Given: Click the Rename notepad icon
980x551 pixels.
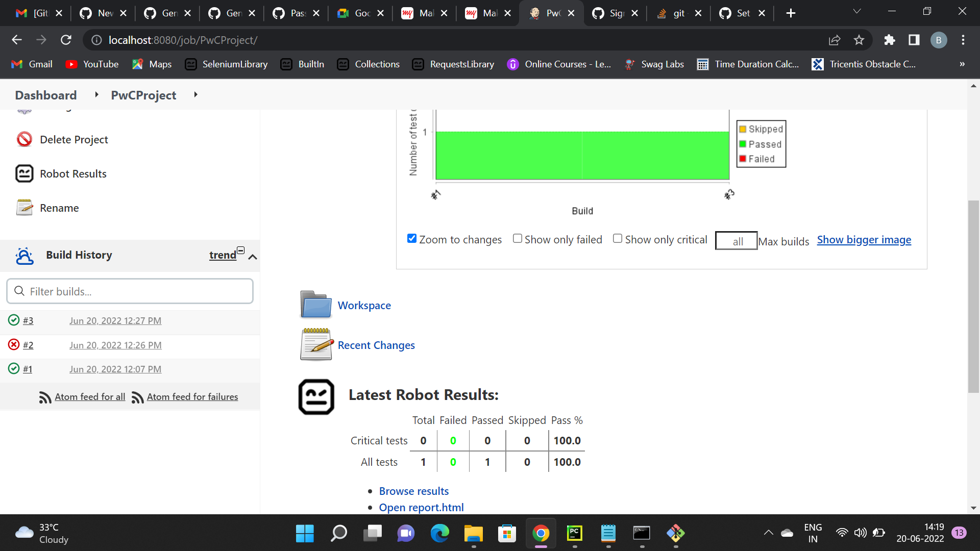Looking at the screenshot, I should pyautogui.click(x=24, y=207).
